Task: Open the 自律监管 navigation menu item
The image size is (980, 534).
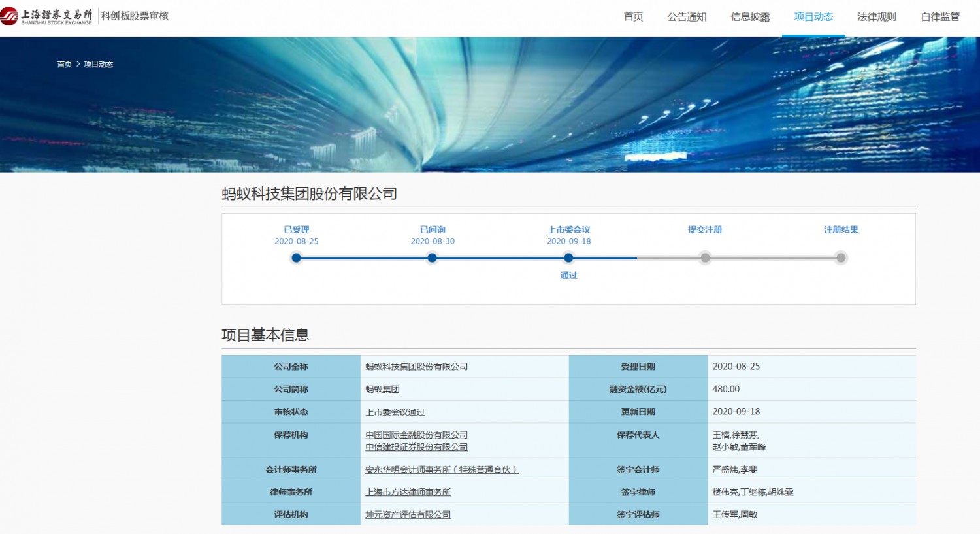Action: [x=940, y=17]
